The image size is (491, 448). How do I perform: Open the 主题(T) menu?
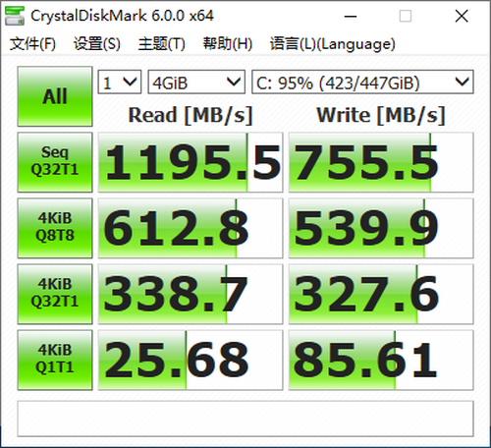point(162,43)
